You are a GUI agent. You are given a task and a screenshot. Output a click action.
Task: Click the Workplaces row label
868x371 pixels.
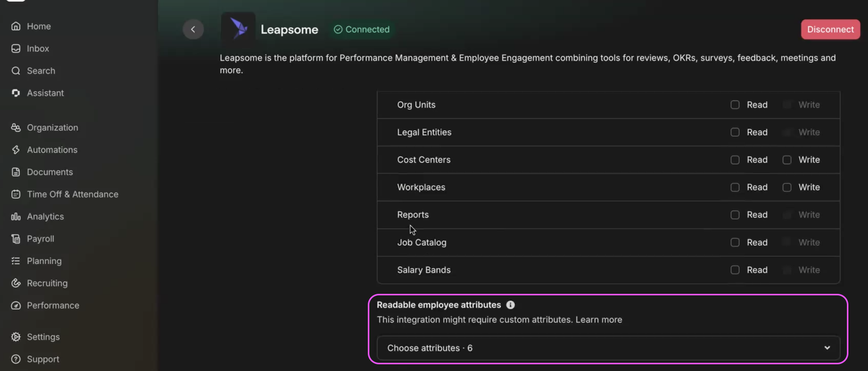click(421, 187)
